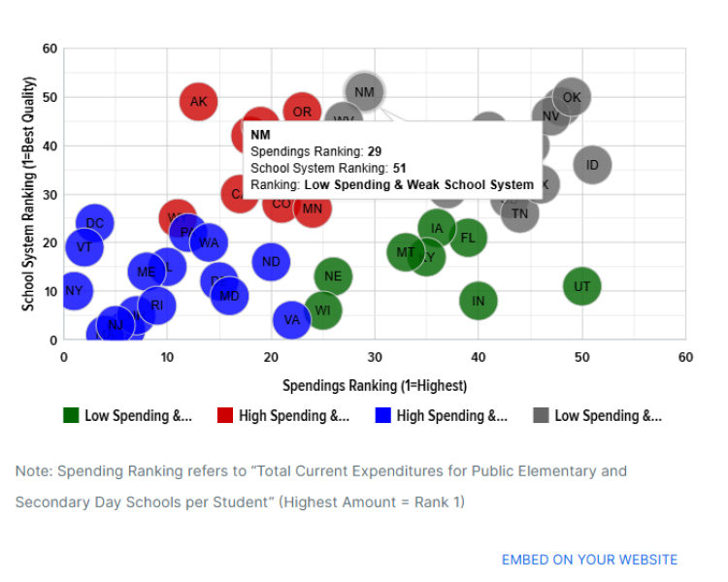Select the VA blue data point

point(291,320)
